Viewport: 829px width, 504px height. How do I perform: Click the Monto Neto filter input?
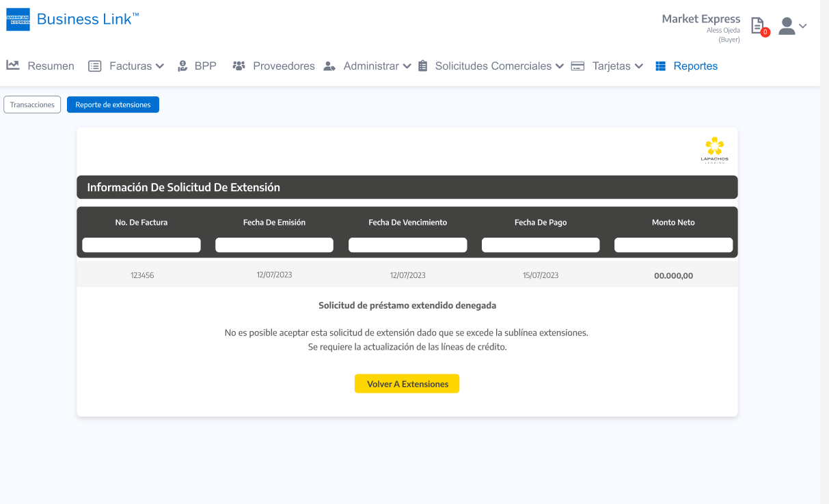(673, 245)
